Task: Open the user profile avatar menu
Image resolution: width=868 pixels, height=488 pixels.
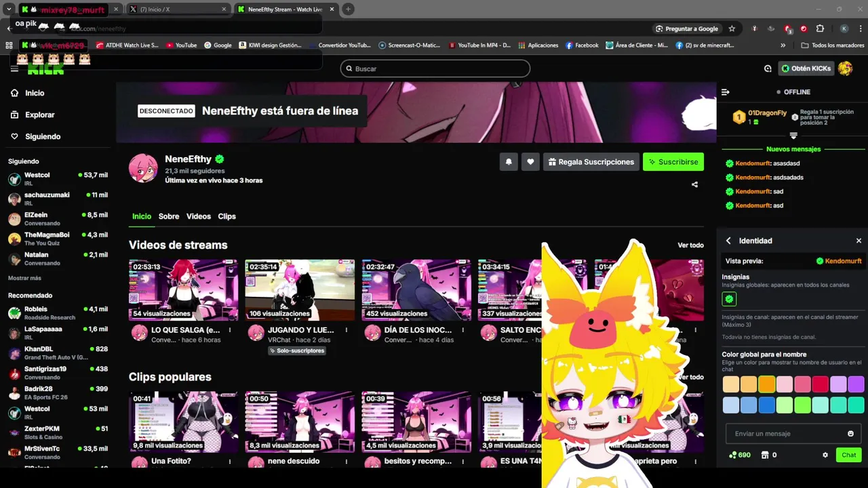Action: (845, 68)
